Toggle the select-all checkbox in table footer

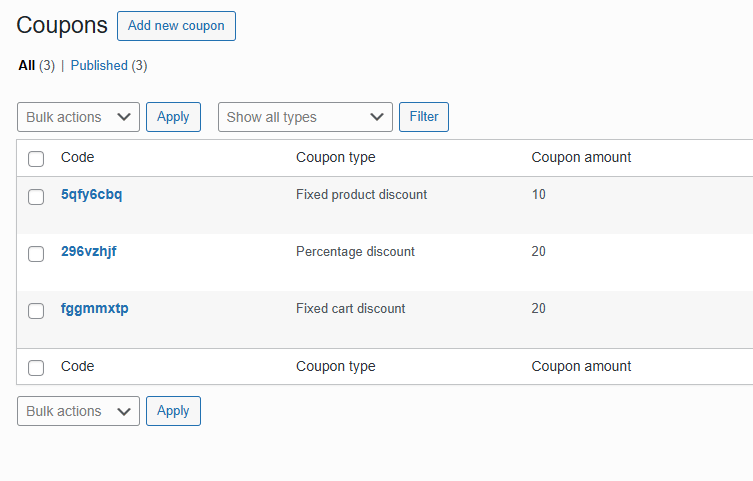(36, 368)
